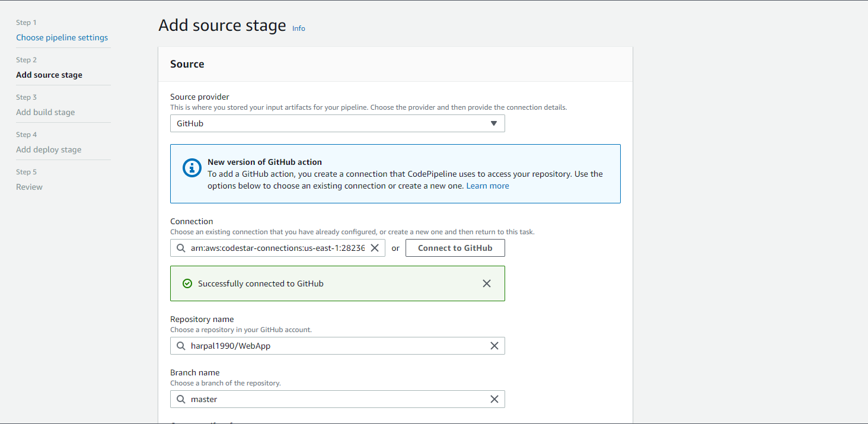Image resolution: width=868 pixels, height=424 pixels.
Task: Click the search icon in Repository name field
Action: click(181, 346)
